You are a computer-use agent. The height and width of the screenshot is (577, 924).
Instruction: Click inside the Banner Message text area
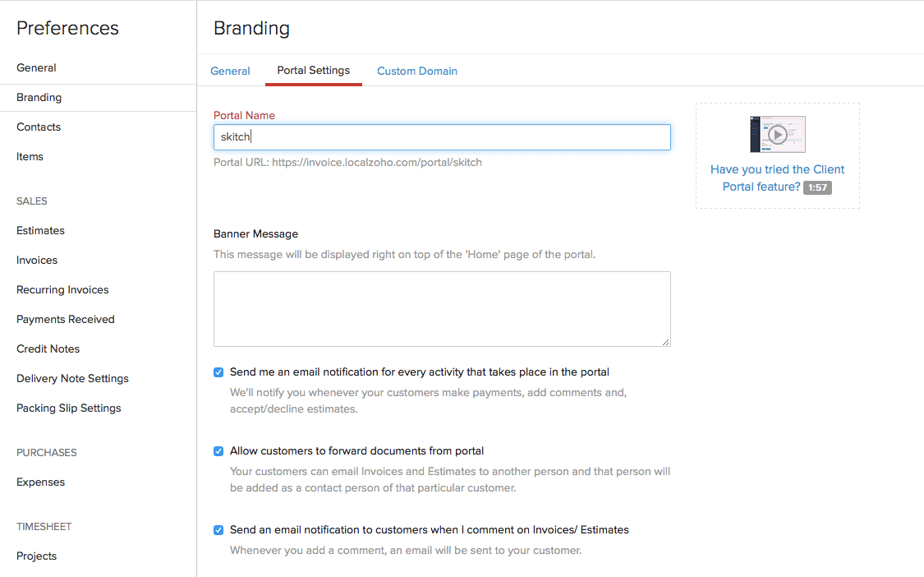442,309
